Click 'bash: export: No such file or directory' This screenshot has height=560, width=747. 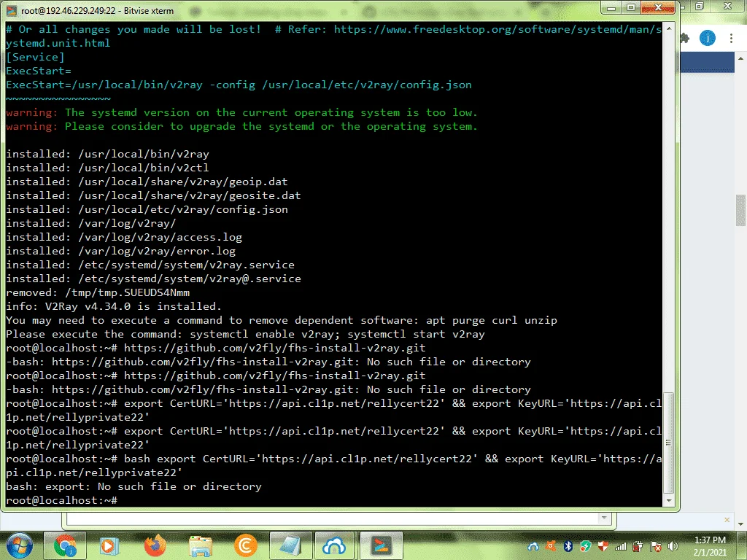tap(134, 486)
